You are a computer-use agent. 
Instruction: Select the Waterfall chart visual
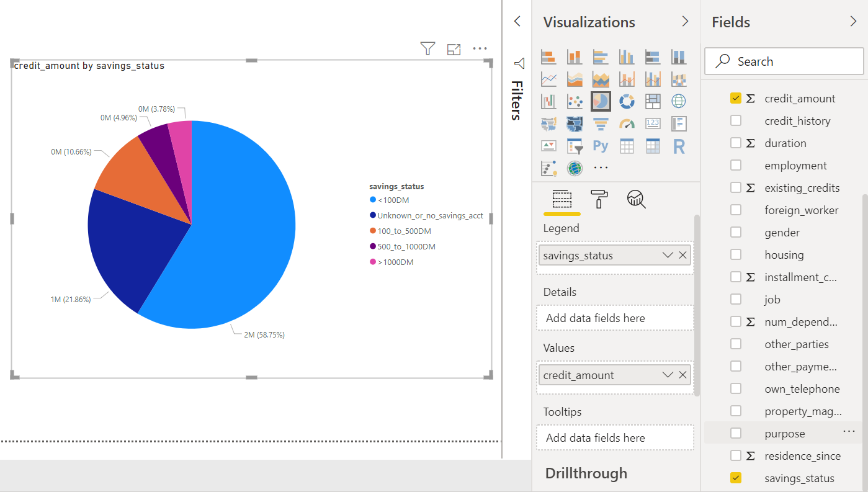(x=548, y=101)
